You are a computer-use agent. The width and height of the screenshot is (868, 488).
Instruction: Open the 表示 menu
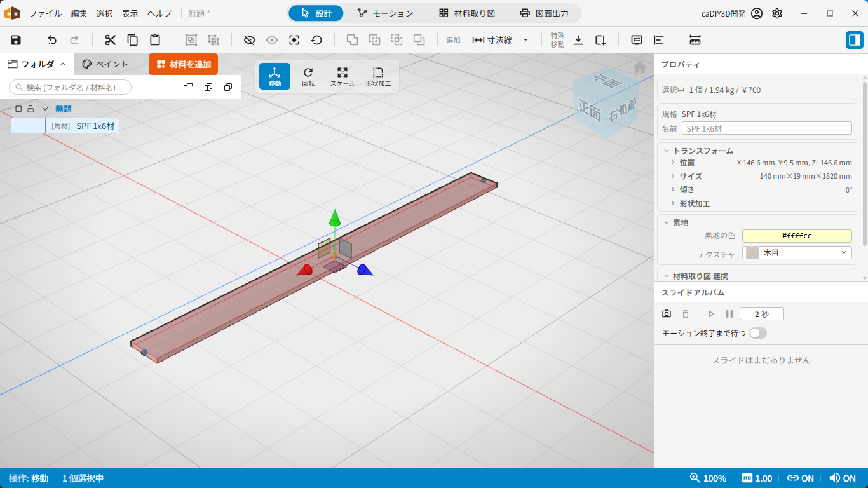click(x=130, y=13)
